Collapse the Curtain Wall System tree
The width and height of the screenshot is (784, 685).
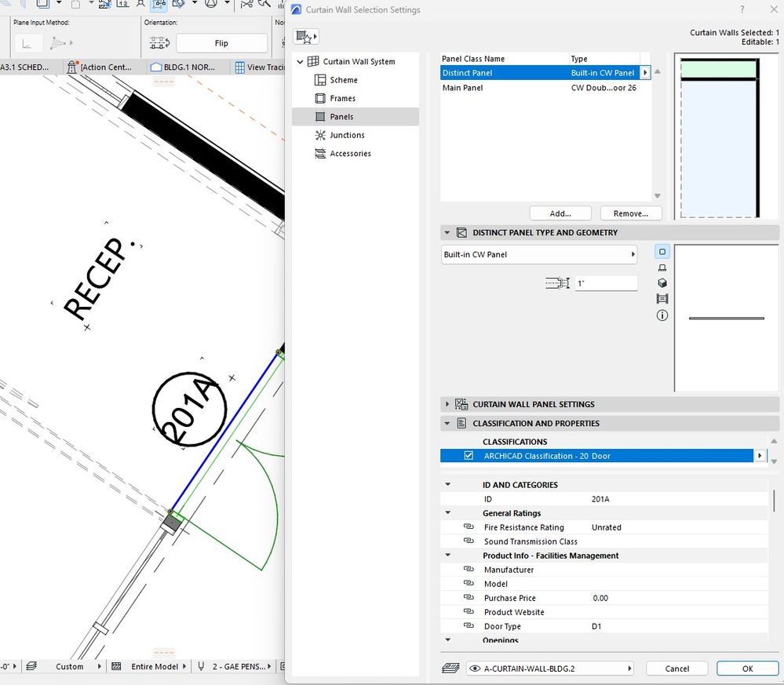(300, 62)
